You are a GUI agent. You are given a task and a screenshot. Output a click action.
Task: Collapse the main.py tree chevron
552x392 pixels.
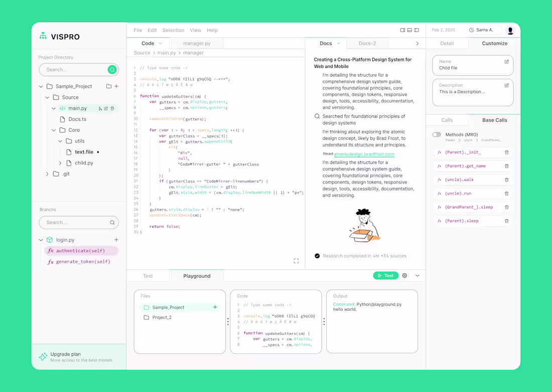point(54,109)
